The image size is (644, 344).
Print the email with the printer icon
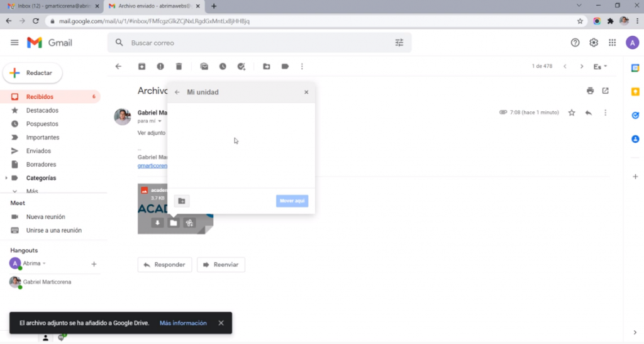pos(590,91)
